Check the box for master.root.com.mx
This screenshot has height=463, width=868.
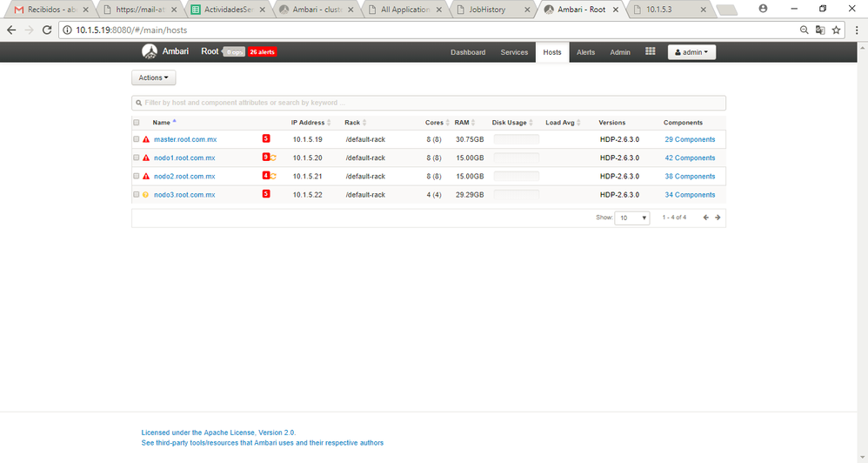click(x=137, y=139)
